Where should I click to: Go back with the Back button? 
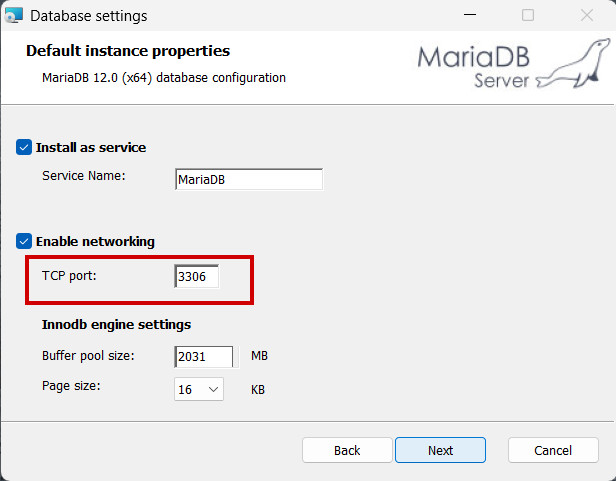pyautogui.click(x=347, y=450)
